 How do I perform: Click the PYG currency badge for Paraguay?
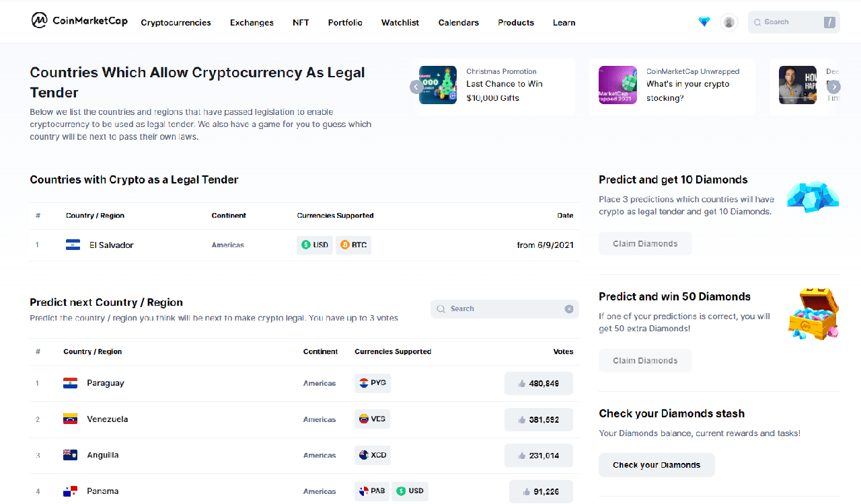373,383
